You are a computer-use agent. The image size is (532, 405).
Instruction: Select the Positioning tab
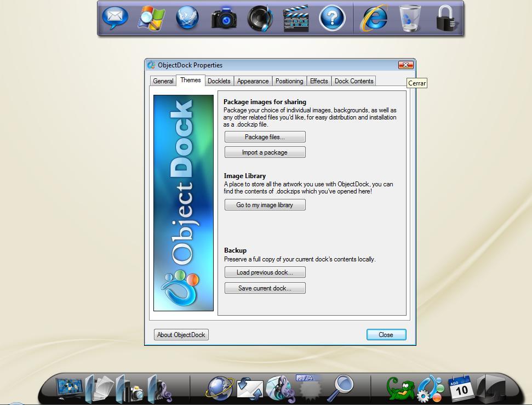click(289, 81)
